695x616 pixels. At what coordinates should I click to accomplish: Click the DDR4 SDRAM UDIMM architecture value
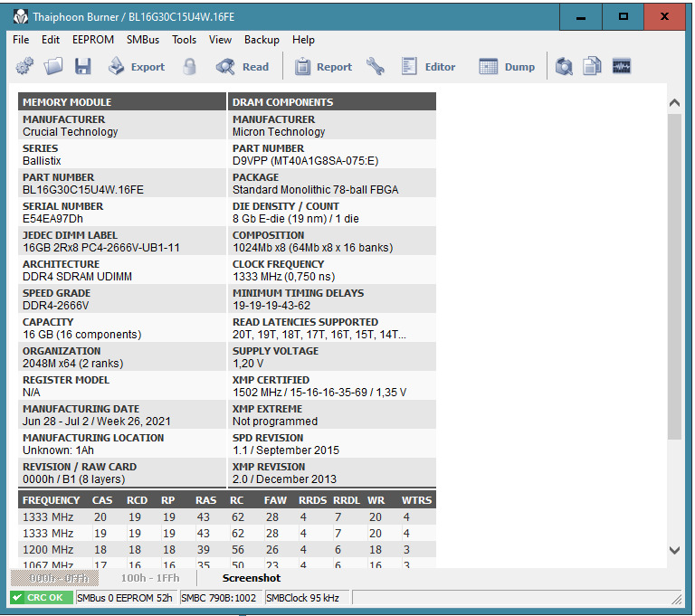(x=77, y=277)
